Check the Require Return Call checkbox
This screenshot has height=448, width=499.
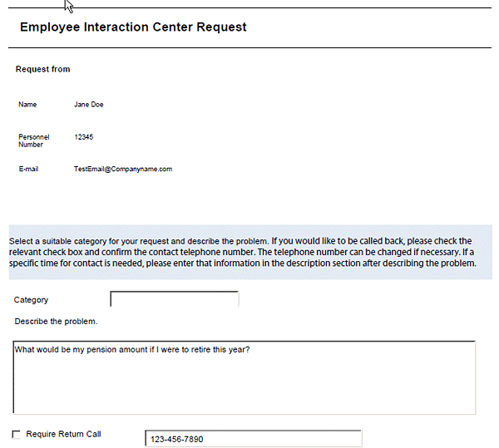click(x=17, y=435)
